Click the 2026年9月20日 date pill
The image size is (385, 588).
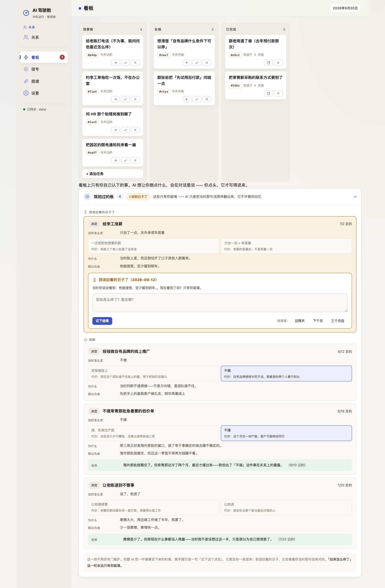pos(345,8)
